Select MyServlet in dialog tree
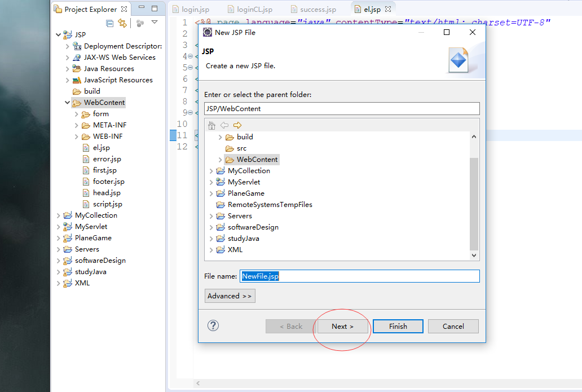Image resolution: width=582 pixels, height=392 pixels. coord(244,182)
